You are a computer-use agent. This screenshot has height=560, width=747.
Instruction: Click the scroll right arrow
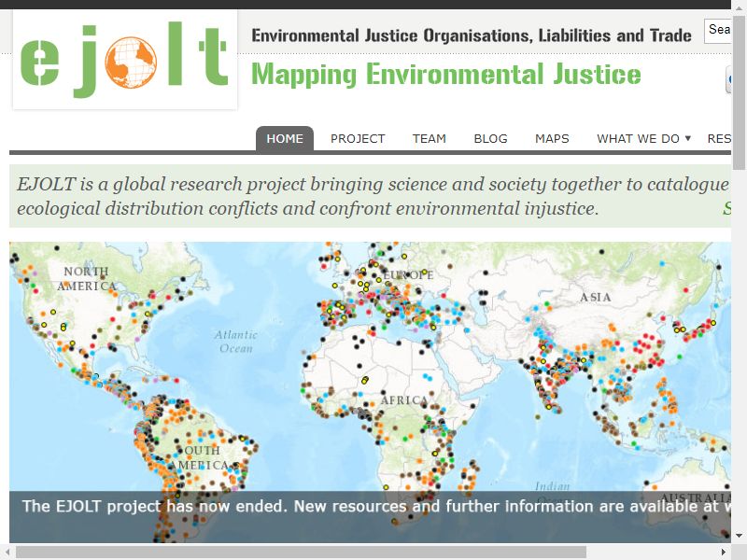point(724,552)
